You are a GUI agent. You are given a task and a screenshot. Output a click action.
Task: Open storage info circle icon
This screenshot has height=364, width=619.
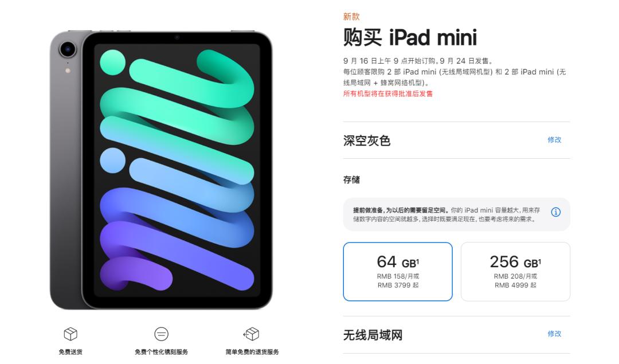[555, 212]
